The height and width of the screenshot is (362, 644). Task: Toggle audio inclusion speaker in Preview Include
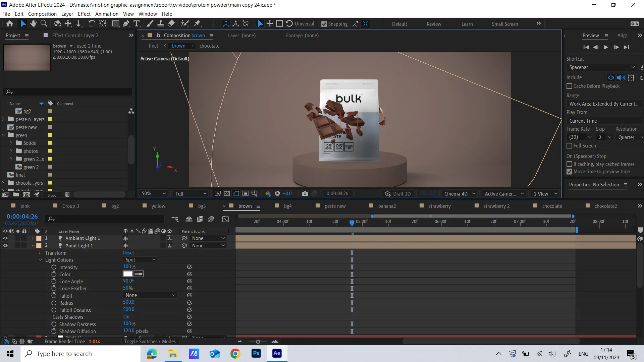tap(621, 78)
